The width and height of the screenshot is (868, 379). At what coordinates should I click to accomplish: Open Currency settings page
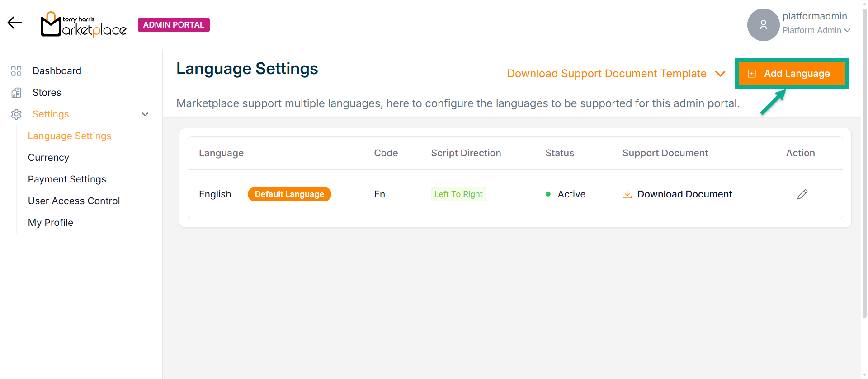[48, 158]
